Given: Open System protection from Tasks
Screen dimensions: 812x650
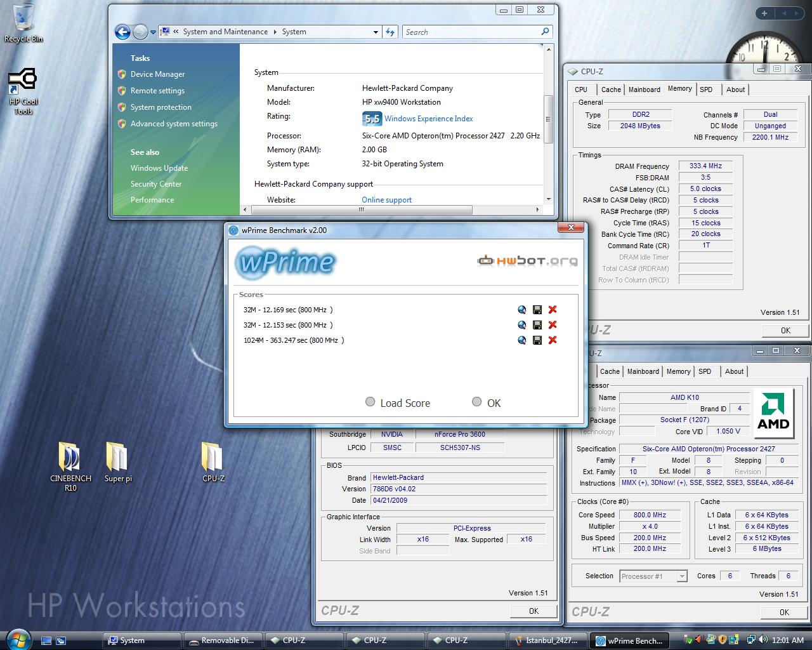Looking at the screenshot, I should pos(160,107).
